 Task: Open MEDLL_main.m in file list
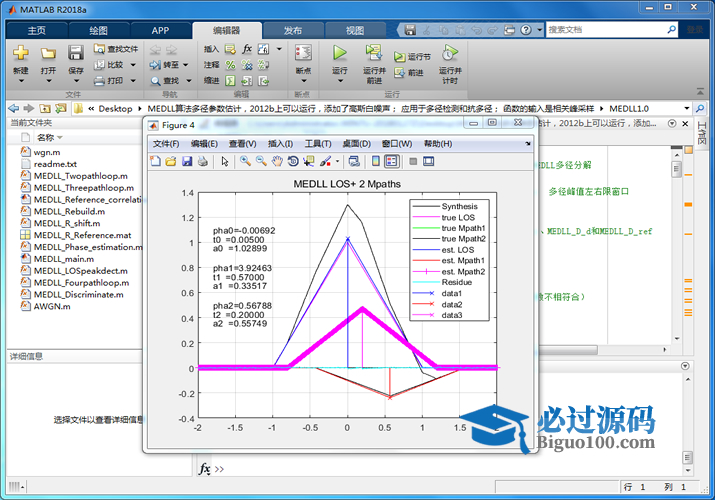click(x=64, y=259)
